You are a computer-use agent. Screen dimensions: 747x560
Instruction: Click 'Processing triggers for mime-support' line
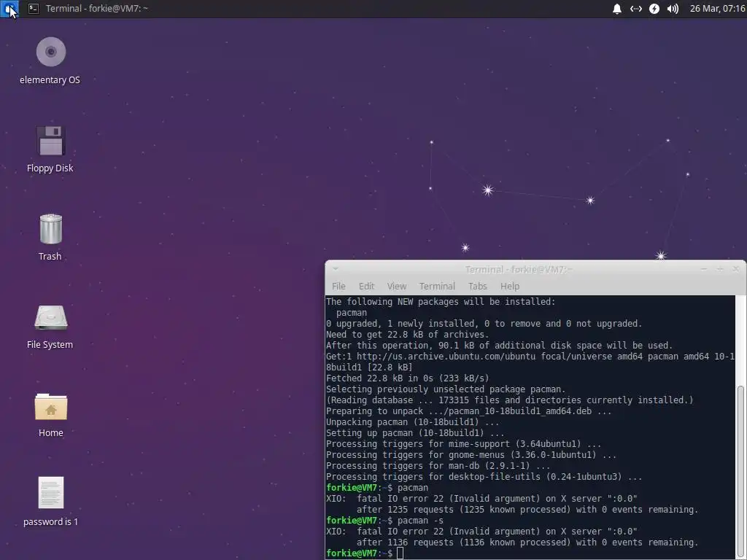coord(464,444)
